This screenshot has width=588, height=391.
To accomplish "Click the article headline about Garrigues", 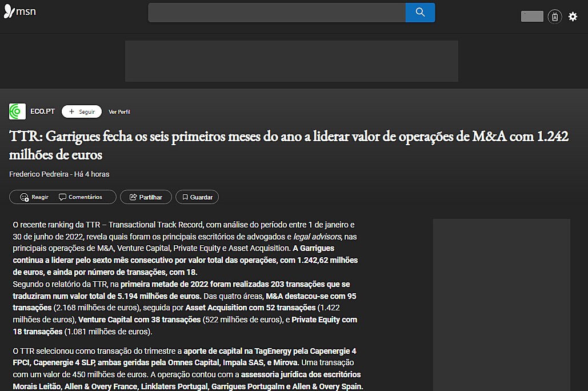I will pos(289,145).
